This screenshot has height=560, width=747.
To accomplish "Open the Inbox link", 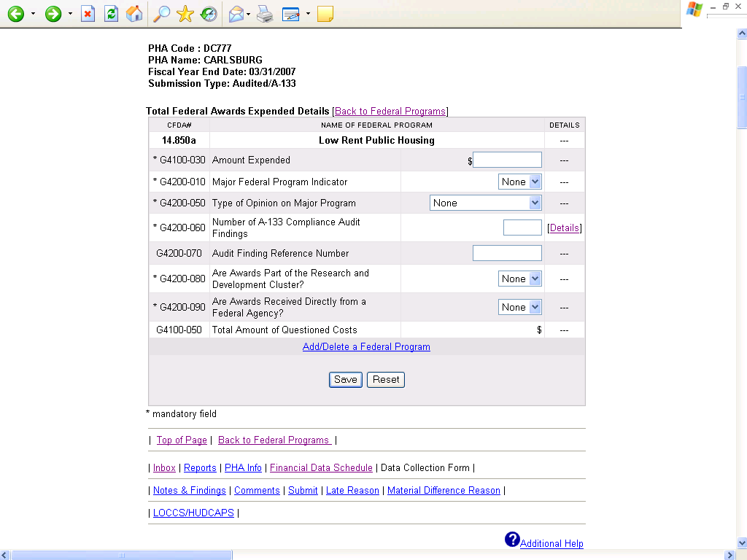I will coord(164,467).
